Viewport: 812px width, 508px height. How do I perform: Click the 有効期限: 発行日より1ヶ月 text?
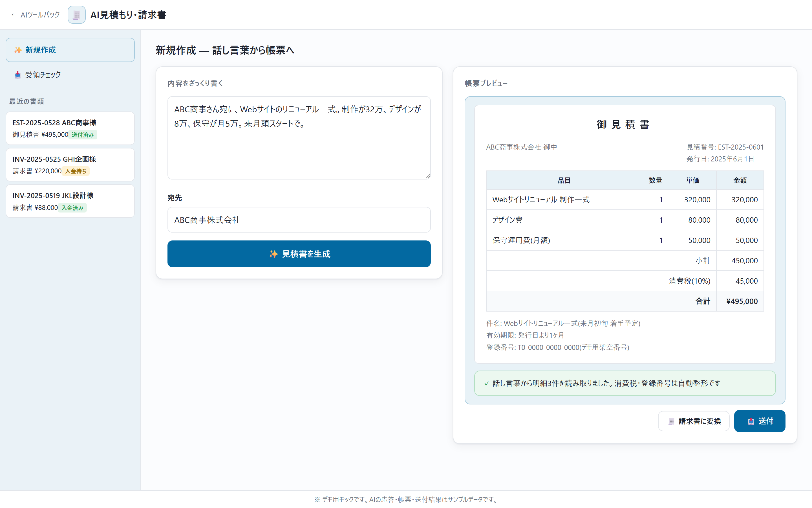(525, 335)
